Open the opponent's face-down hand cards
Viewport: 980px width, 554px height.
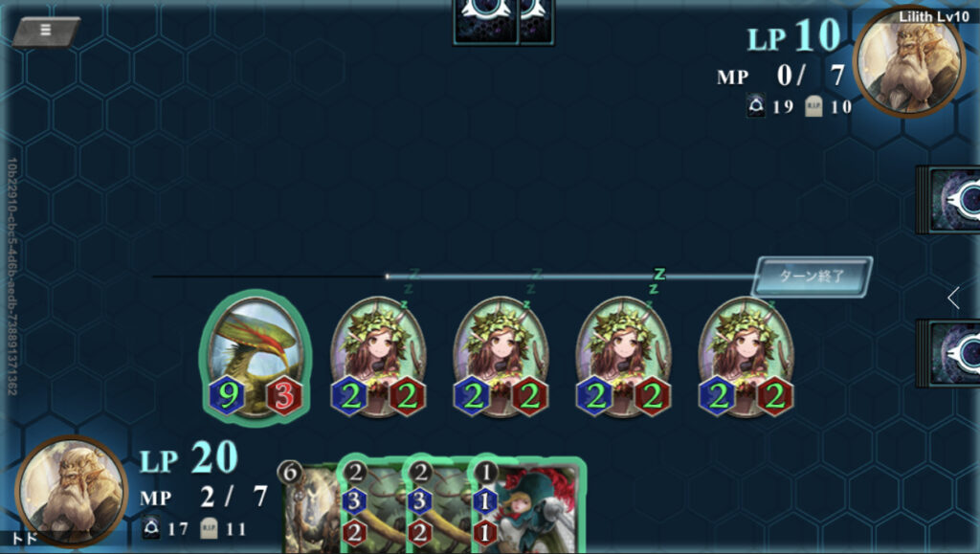(x=503, y=22)
